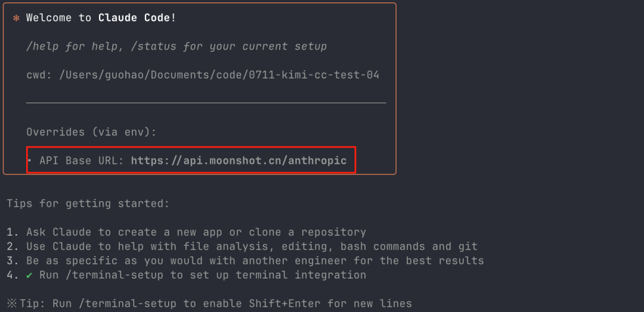Click the 'API Base URL:' label
Viewport: 644px width, 312px height.
[x=82, y=161]
